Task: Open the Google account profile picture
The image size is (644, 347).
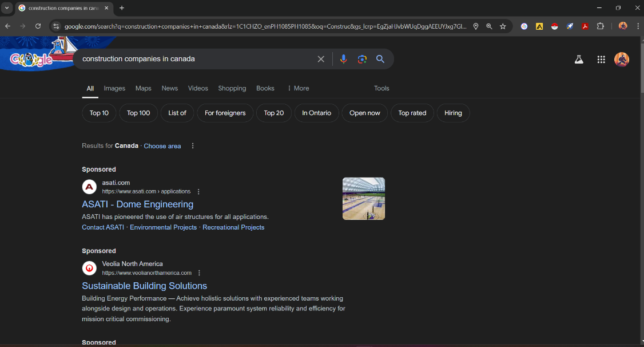Action: [x=622, y=59]
